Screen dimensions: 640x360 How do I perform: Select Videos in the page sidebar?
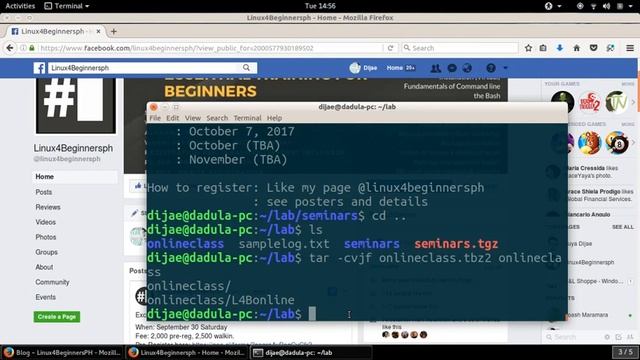coord(45,222)
